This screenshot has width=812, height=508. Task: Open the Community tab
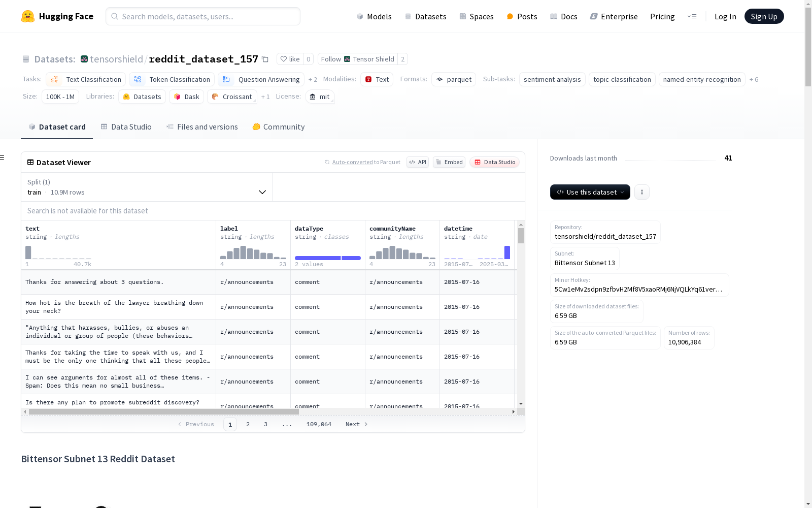(279, 127)
